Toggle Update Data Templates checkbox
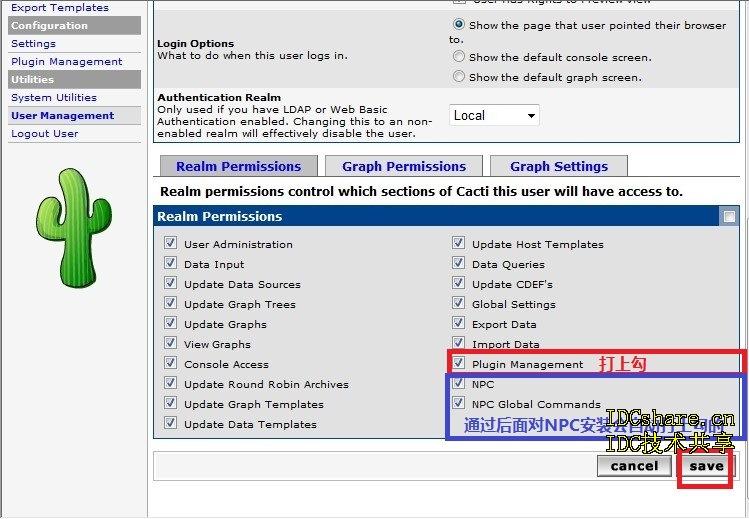749x519 pixels. [x=171, y=424]
